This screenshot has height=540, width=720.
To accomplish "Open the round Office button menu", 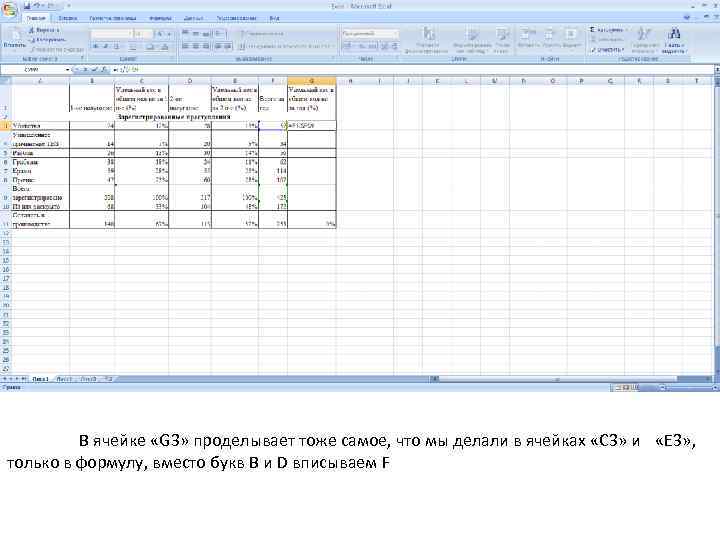I will click(x=8, y=9).
